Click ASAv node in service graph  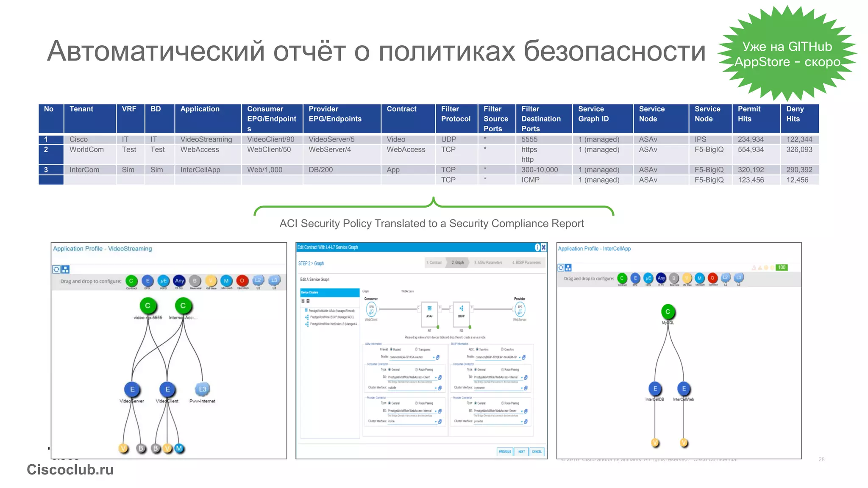[x=429, y=313]
